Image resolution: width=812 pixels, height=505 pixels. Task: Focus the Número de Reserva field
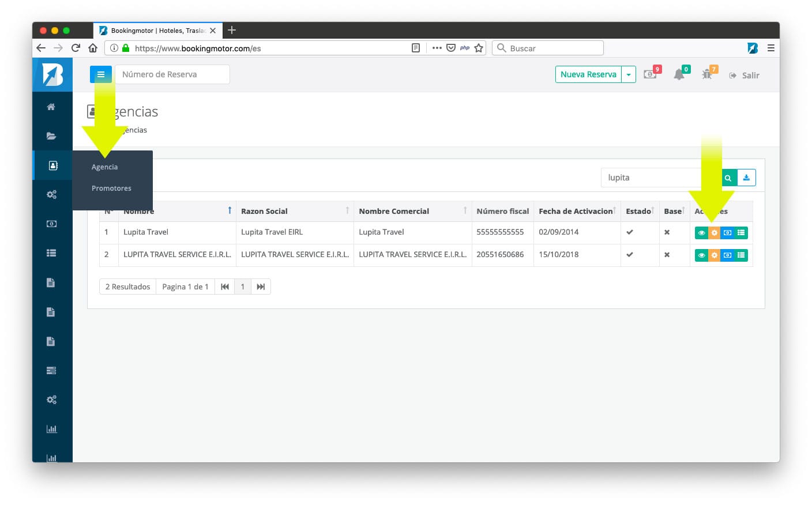(x=172, y=74)
